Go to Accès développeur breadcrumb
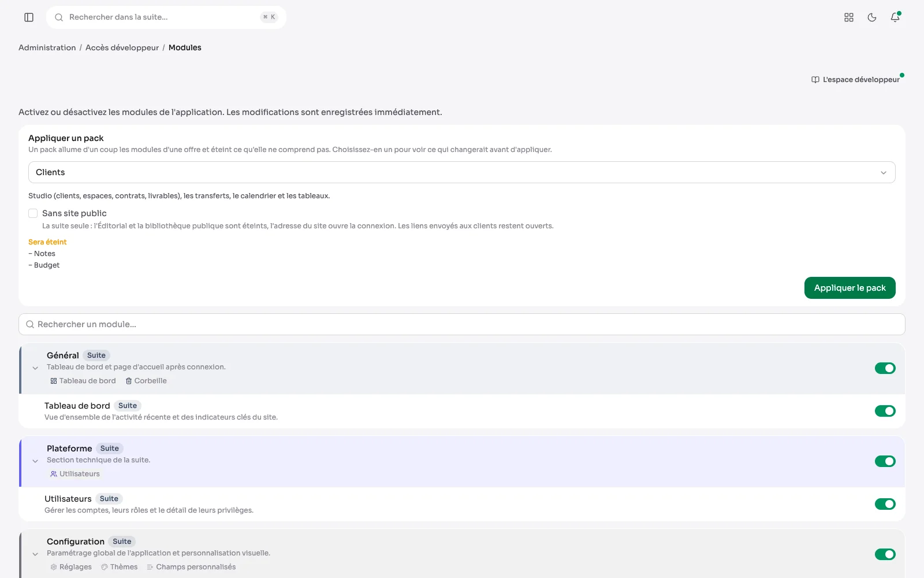Viewport: 924px width, 578px height. tap(122, 47)
